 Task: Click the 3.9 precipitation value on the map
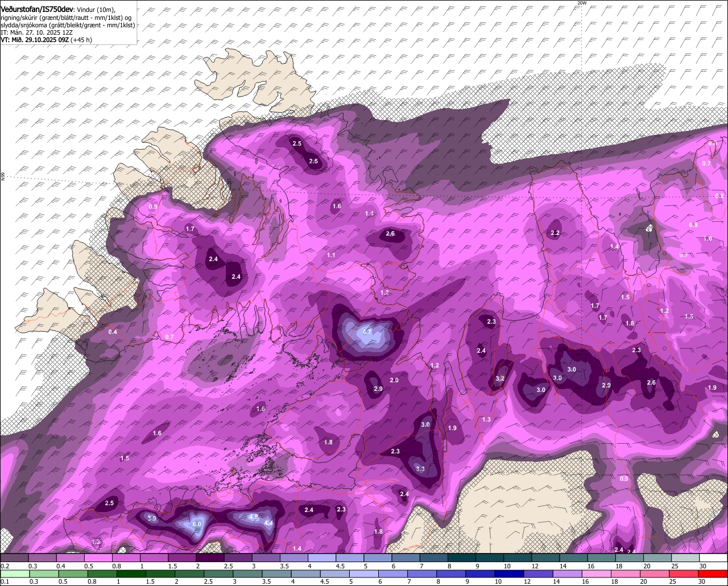tap(152, 518)
